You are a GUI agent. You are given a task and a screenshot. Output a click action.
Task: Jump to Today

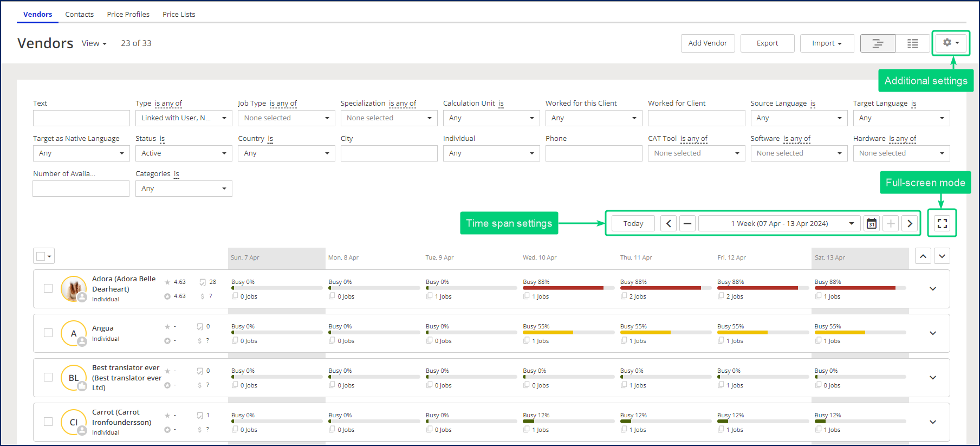point(633,223)
